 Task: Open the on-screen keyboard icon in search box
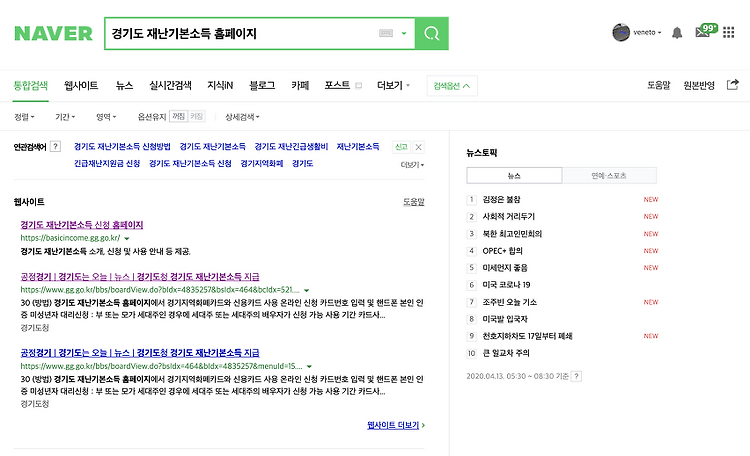[386, 33]
